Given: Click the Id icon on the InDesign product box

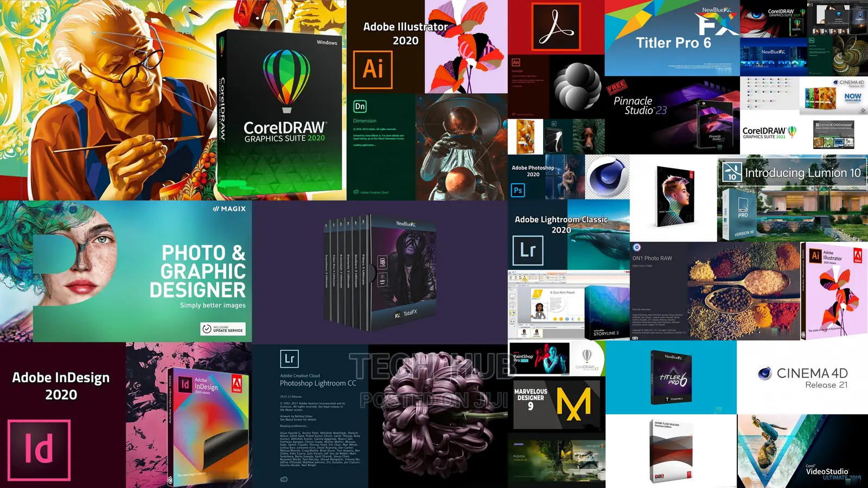Looking at the screenshot, I should point(185,384).
